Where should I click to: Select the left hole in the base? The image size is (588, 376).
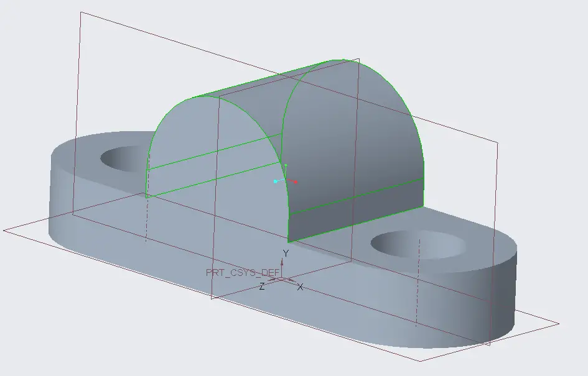124,158
